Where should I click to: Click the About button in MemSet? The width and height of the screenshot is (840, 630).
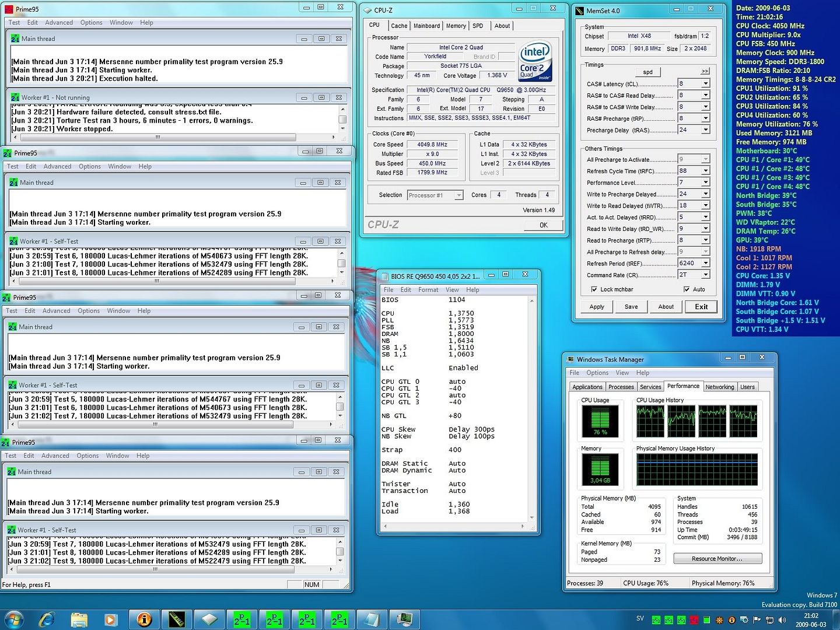[x=666, y=307]
